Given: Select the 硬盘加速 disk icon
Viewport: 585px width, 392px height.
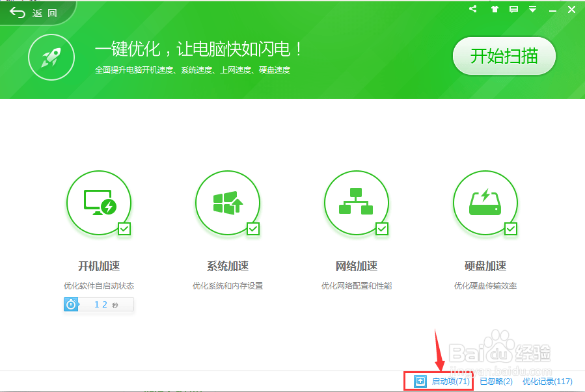Looking at the screenshot, I should (485, 202).
